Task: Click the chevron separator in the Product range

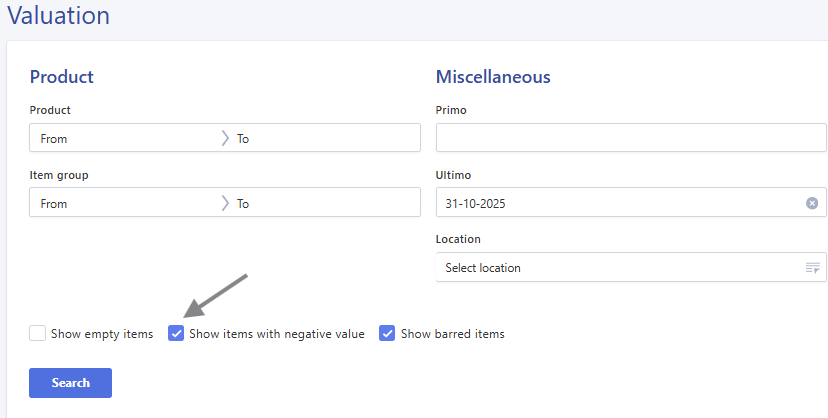Action: point(225,138)
